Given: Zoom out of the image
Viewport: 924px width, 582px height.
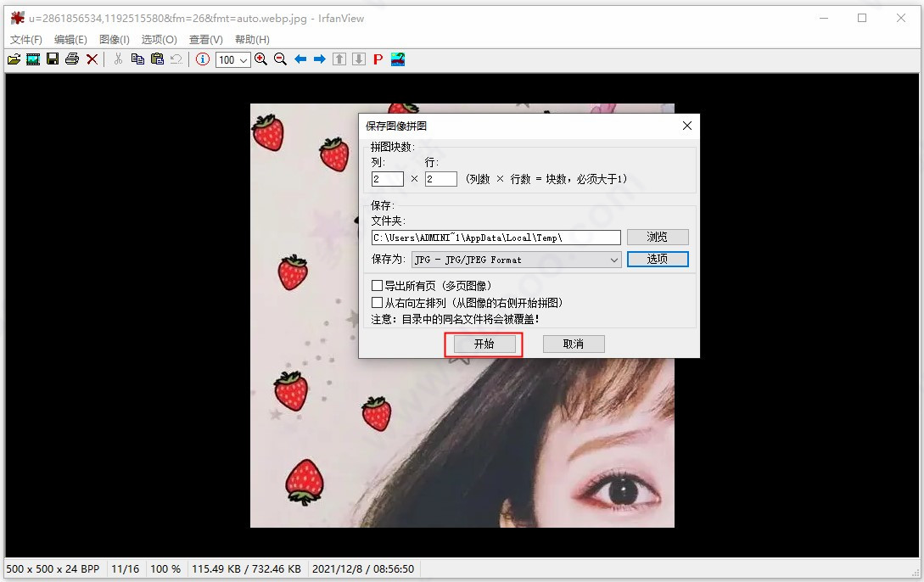Looking at the screenshot, I should (x=280, y=59).
